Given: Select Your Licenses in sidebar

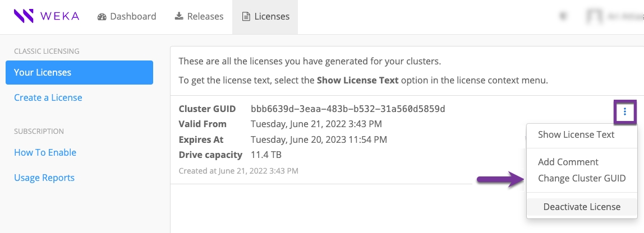Looking at the screenshot, I should pos(79,73).
